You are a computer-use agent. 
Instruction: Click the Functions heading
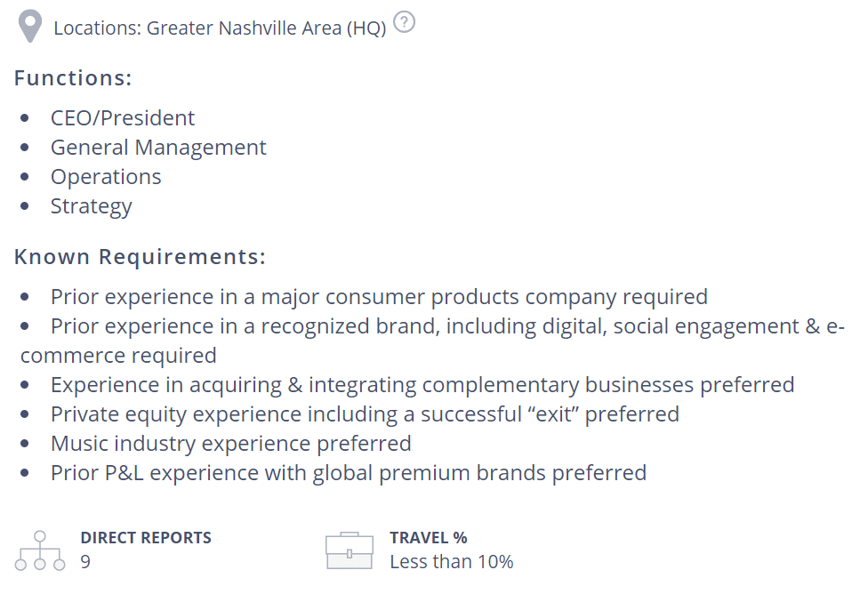click(73, 78)
